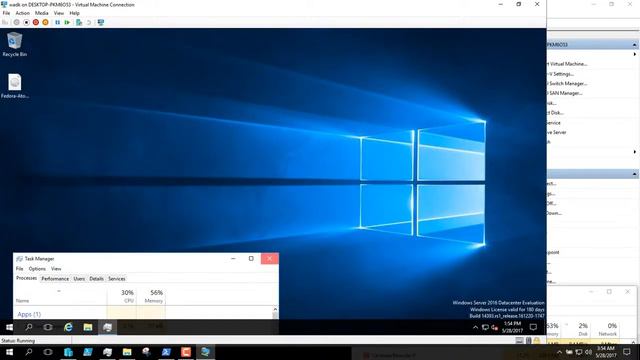
Task: Click 'SAN Manager...' in Hyper-V actions pane
Action: (565, 93)
